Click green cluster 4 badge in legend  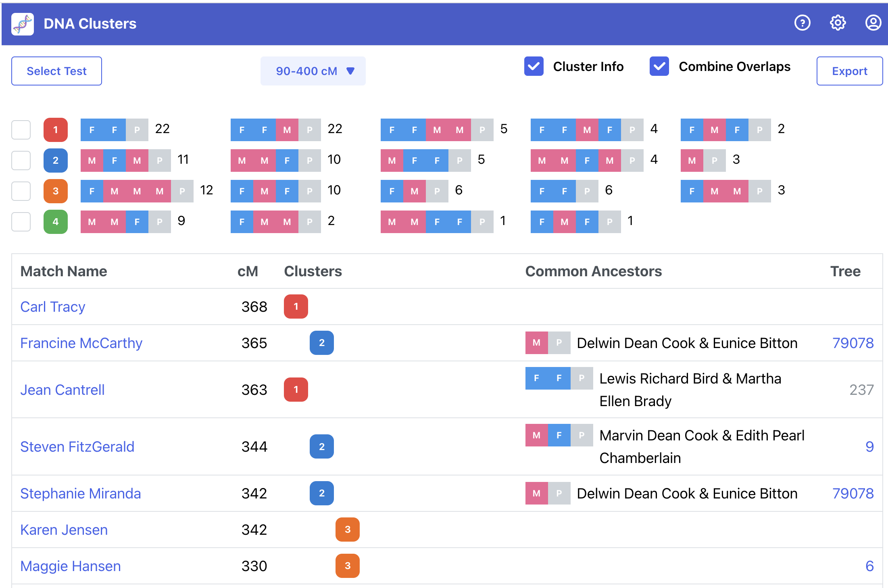[x=56, y=222]
